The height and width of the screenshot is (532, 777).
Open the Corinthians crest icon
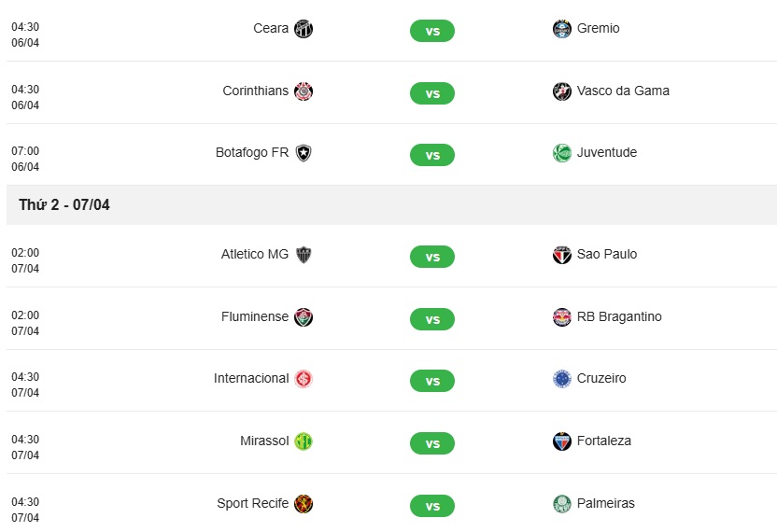304,91
